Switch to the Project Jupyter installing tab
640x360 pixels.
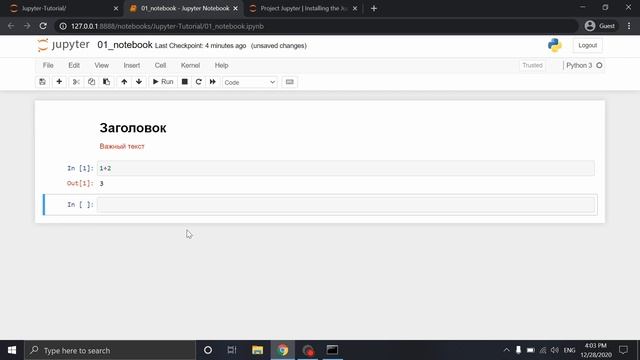[304, 8]
